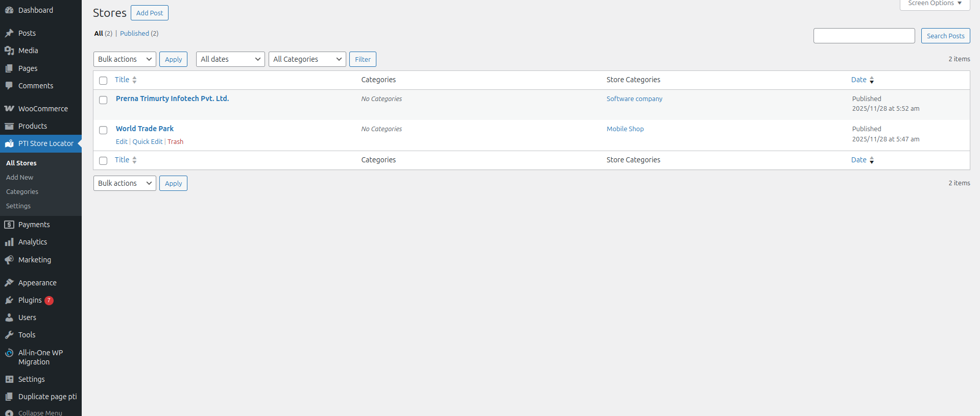Expand the All Categories dropdown
The width and height of the screenshot is (980, 416).
(307, 59)
